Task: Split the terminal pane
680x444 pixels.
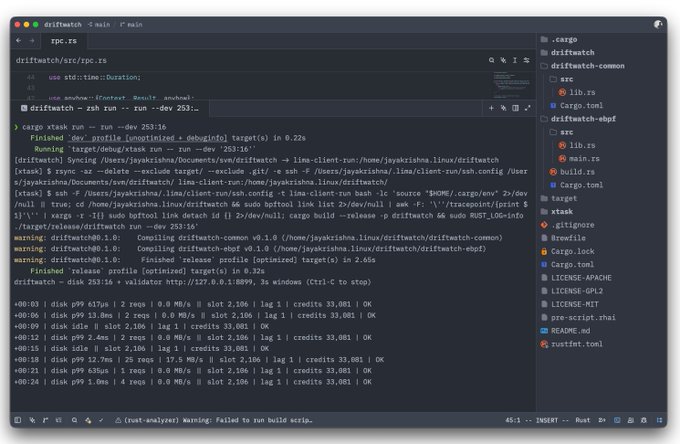Action: click(515, 108)
